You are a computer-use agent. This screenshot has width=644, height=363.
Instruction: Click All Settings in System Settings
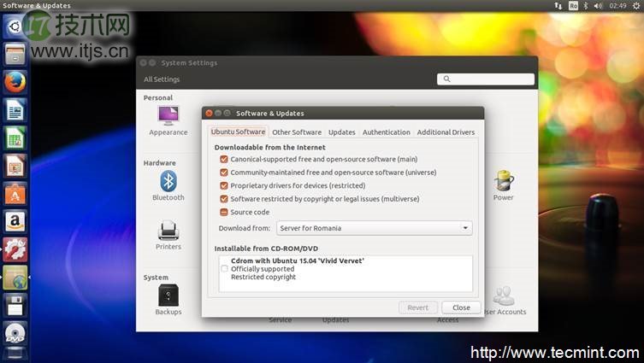click(162, 79)
